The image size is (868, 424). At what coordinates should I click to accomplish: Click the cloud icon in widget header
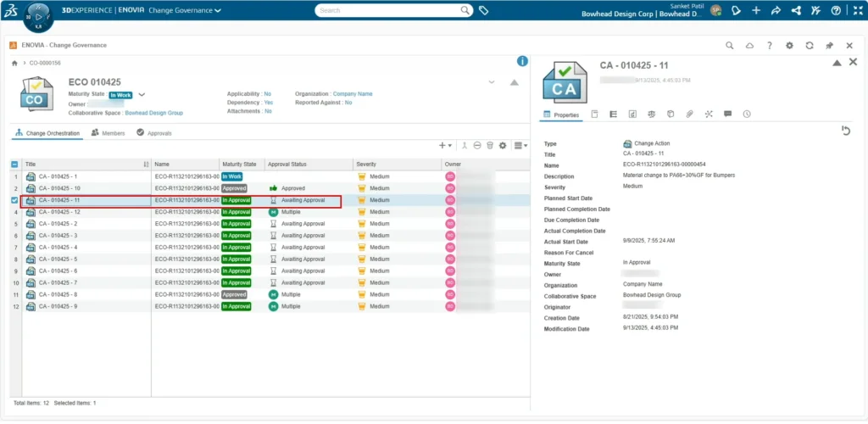click(749, 46)
